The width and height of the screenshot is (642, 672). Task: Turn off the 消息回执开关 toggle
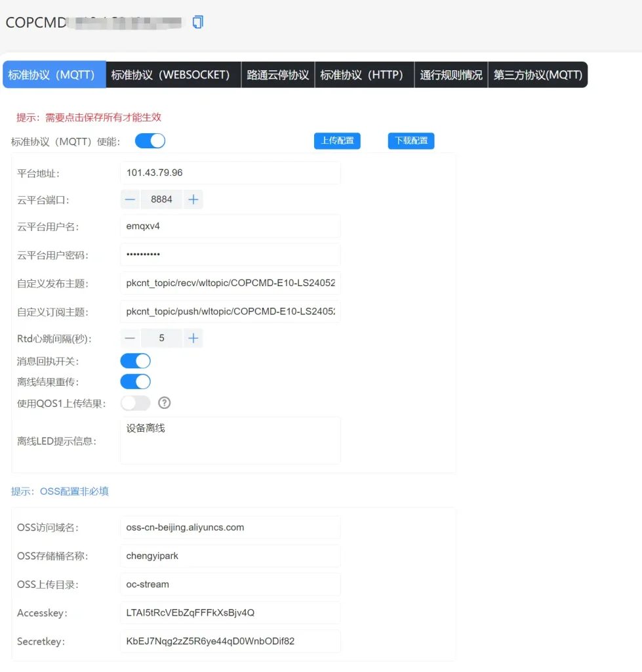point(135,360)
